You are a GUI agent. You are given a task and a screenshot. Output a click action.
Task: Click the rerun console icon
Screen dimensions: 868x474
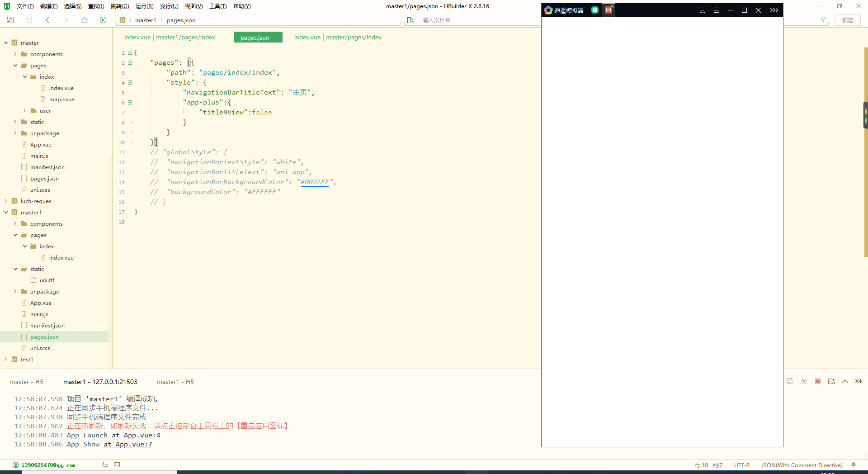(x=804, y=381)
